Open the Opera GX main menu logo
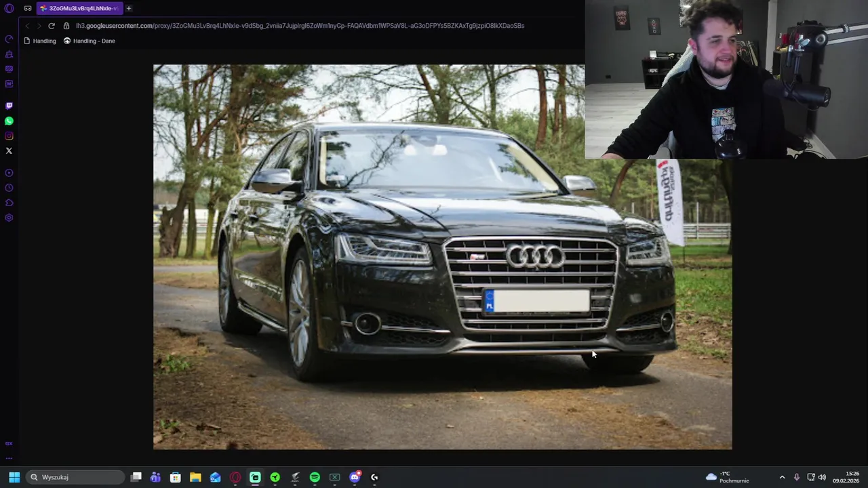The image size is (868, 488). click(9, 8)
